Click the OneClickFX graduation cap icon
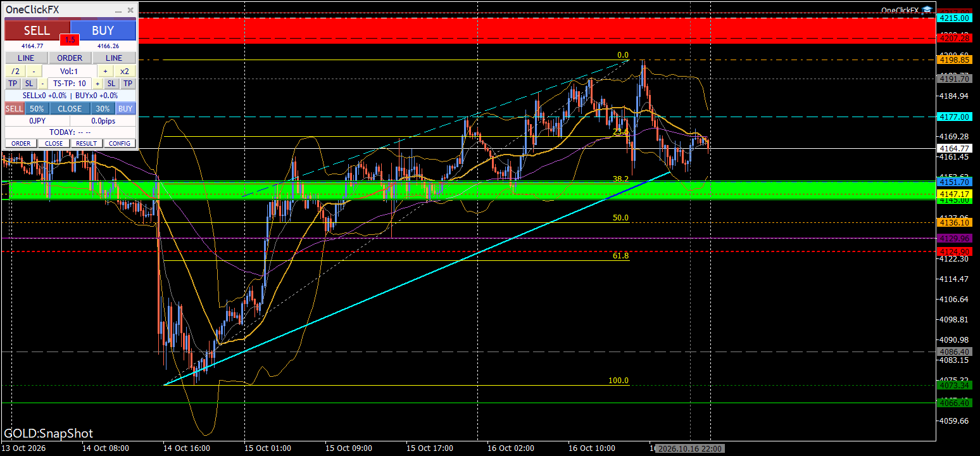 [x=927, y=9]
